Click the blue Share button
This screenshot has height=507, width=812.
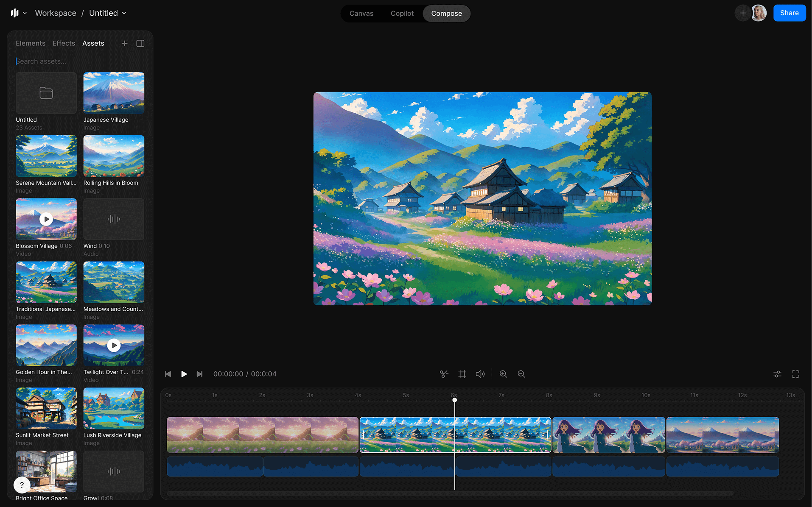[789, 13]
